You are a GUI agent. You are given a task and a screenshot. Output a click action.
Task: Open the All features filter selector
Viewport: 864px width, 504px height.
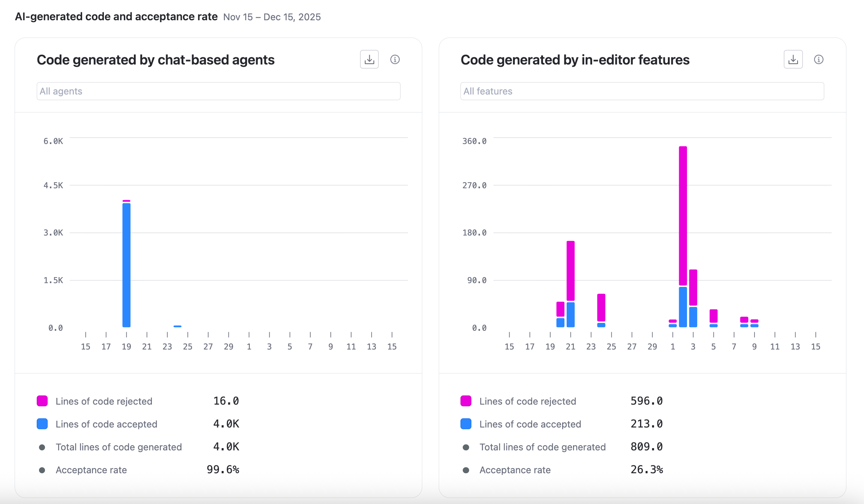point(642,91)
